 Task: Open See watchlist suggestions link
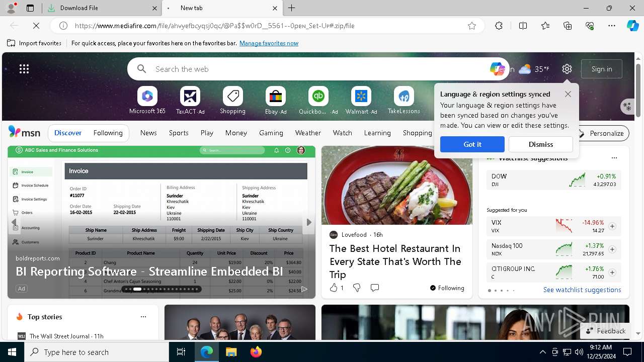pyautogui.click(x=582, y=290)
